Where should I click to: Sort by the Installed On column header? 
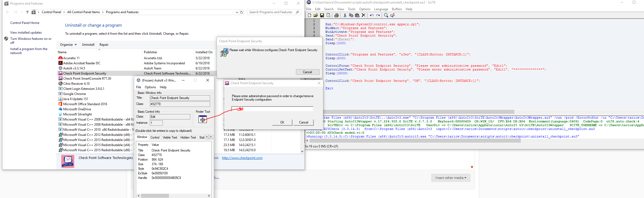(204, 52)
